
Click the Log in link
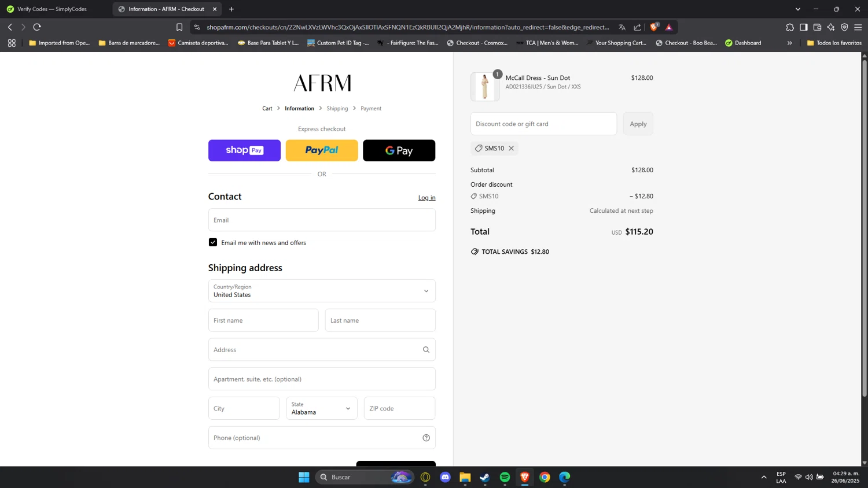427,198
